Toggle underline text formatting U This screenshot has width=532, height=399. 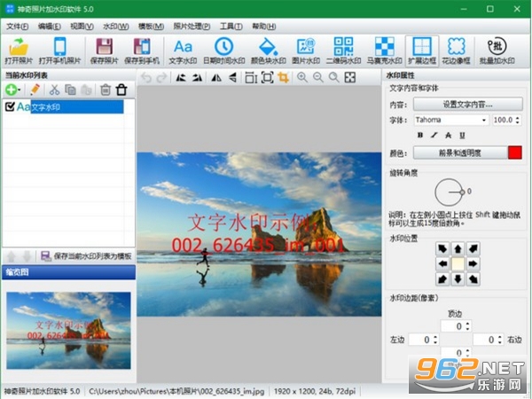[462, 135]
